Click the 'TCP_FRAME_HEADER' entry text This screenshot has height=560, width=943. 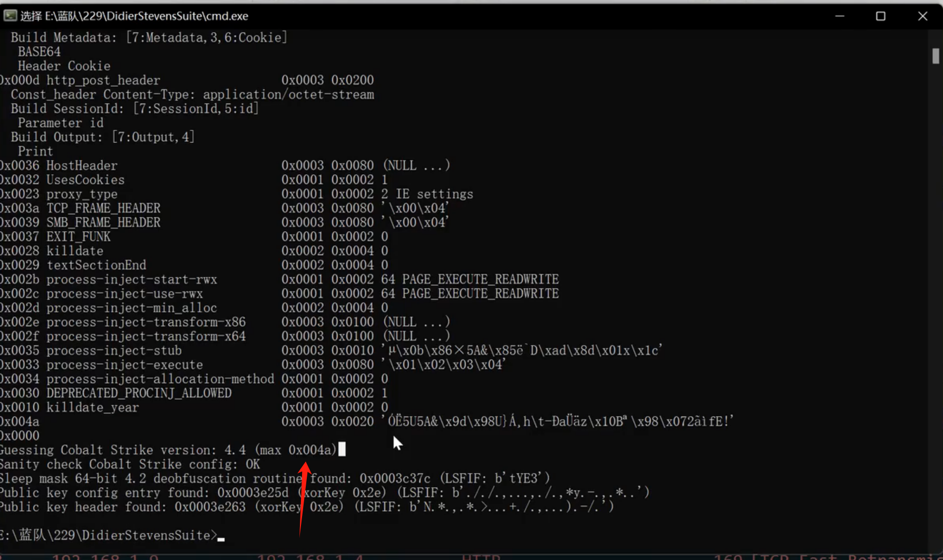(103, 209)
